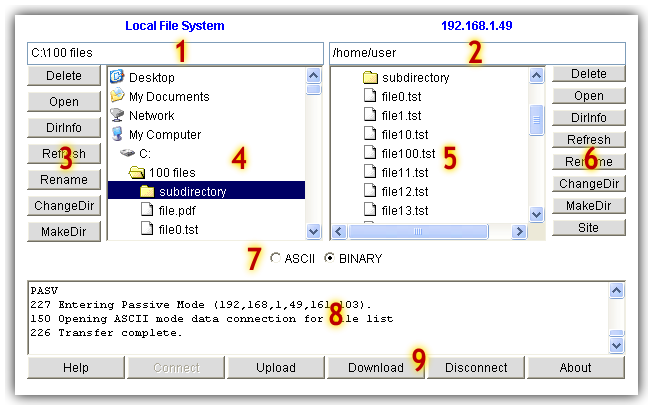Click the Download button
Image resolution: width=653 pixels, height=410 pixels.
[x=376, y=368]
